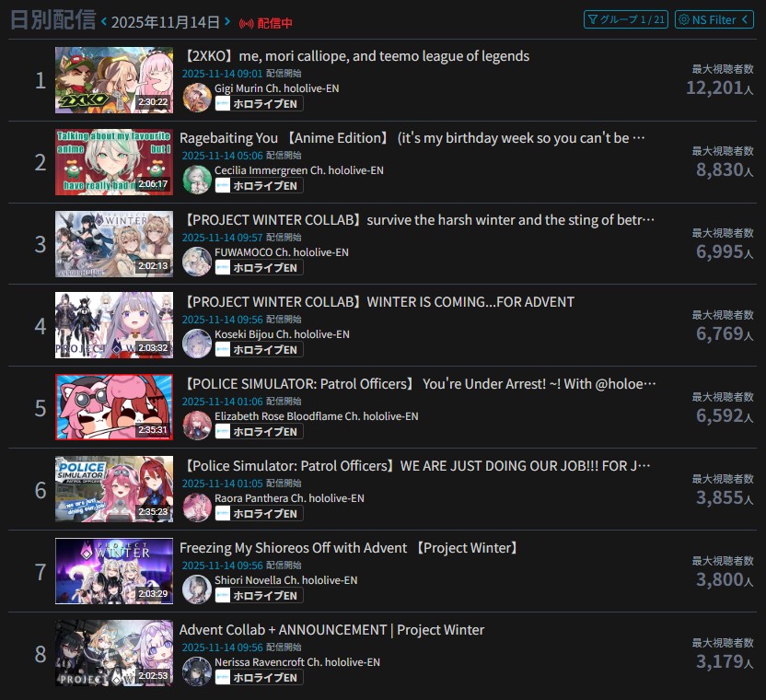Screen dimensions: 766x700
Task: Click start time 2025-11-14 01:05
Action: (x=222, y=484)
